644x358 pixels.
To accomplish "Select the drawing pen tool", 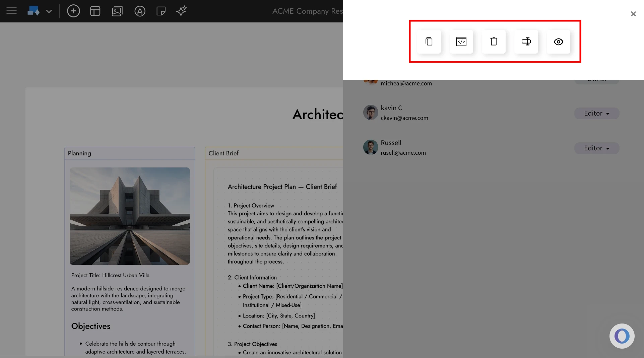I will tap(140, 11).
